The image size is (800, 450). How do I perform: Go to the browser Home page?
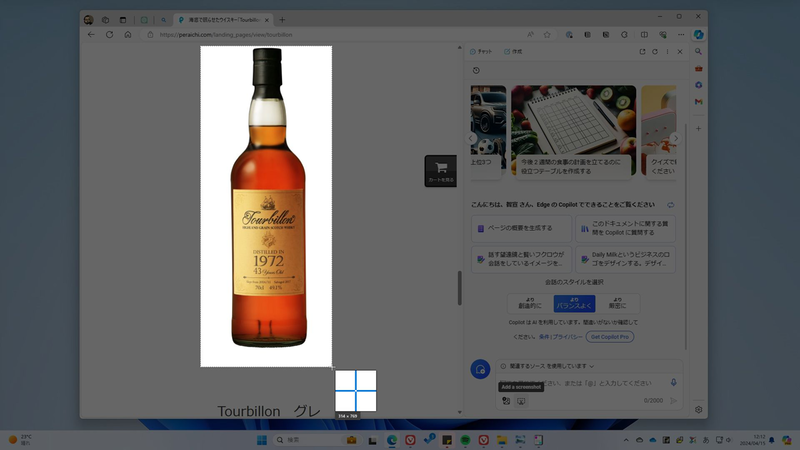coord(128,35)
